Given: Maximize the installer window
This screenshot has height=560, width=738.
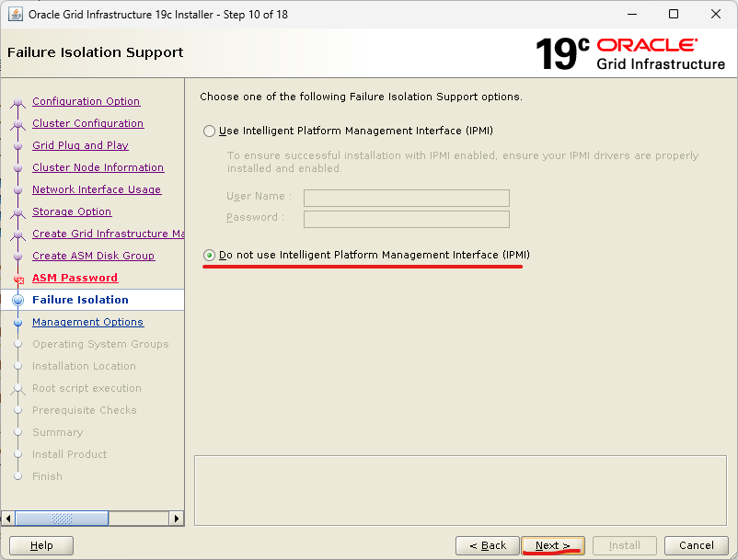Looking at the screenshot, I should [674, 14].
